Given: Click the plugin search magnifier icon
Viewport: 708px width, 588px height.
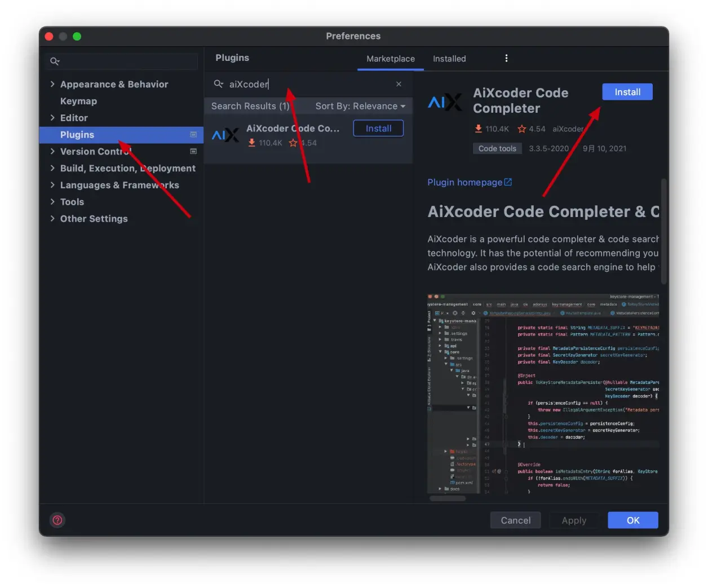Looking at the screenshot, I should pyautogui.click(x=218, y=84).
